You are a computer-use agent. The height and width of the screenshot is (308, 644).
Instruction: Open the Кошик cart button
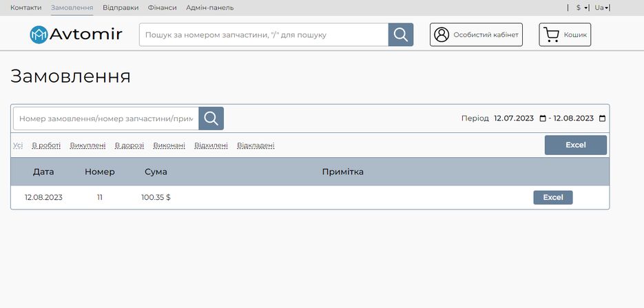(565, 34)
